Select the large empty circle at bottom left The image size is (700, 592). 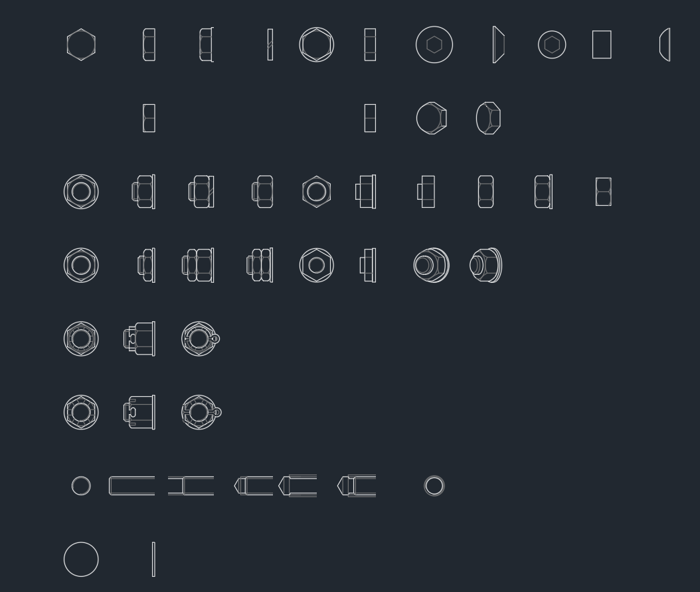tap(81, 559)
